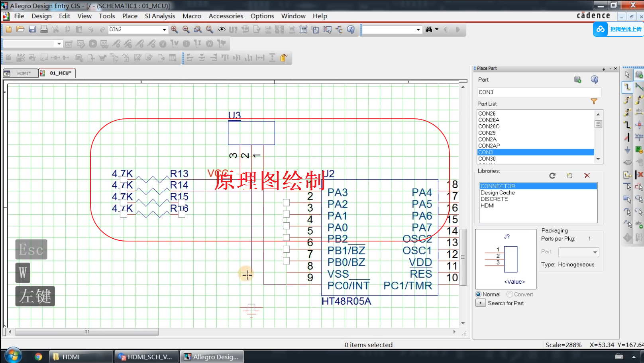Click Part List scrollbar down arrow
Viewport: 644px width, 363px height.
coord(598,159)
